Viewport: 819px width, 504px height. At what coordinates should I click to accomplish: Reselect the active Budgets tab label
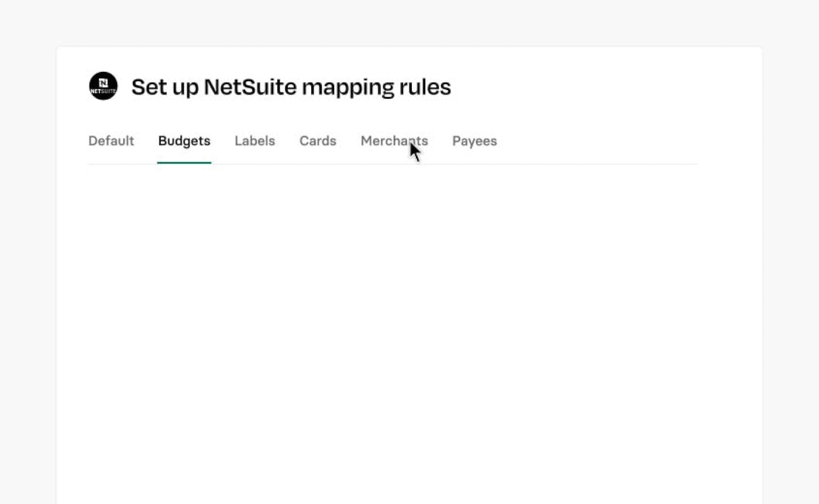[x=184, y=141]
